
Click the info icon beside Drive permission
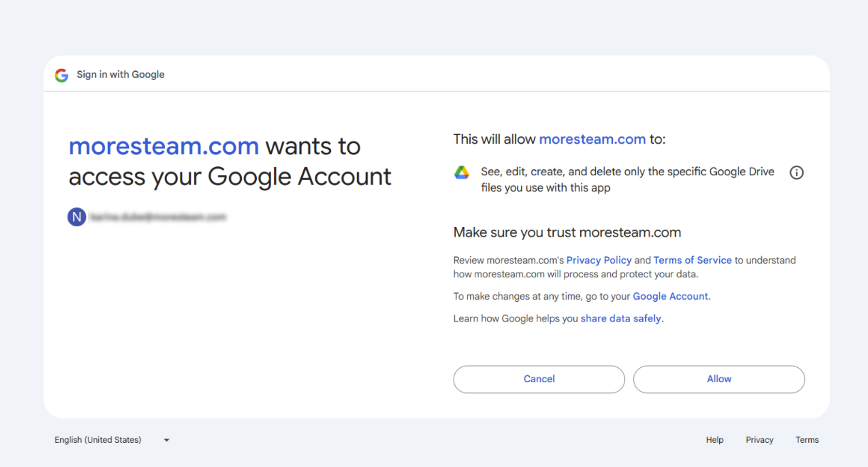[x=796, y=172]
